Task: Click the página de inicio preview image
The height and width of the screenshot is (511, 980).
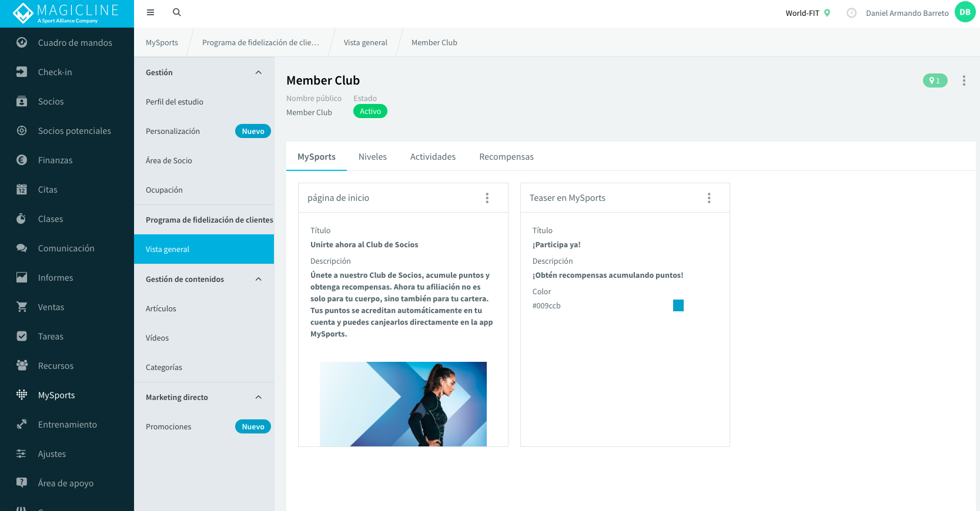Action: coord(403,404)
